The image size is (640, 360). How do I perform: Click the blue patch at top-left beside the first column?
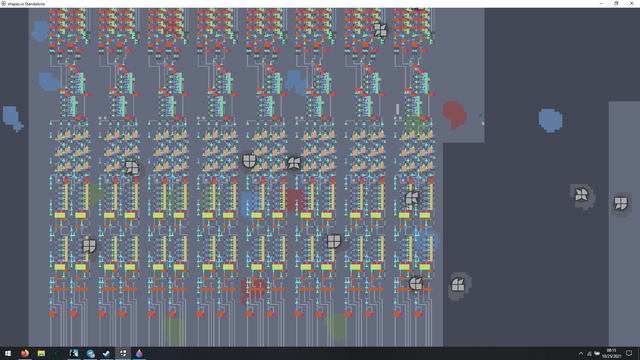coord(41,31)
